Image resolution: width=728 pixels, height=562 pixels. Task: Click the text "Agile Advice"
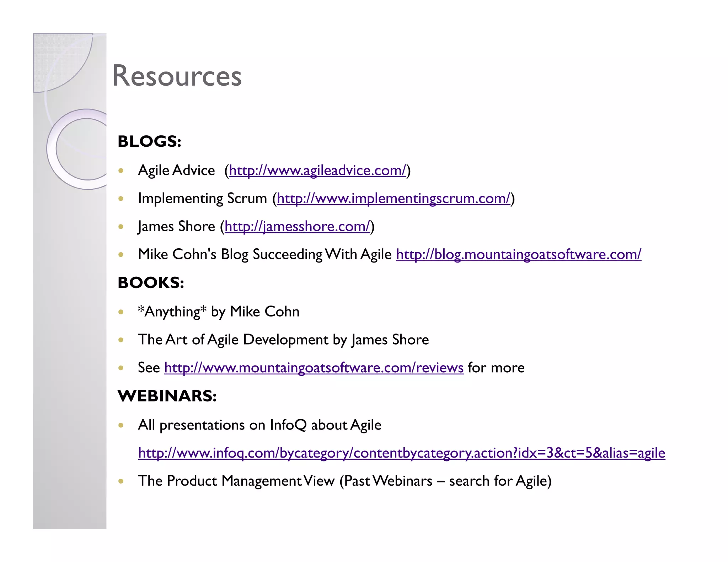[x=177, y=171]
